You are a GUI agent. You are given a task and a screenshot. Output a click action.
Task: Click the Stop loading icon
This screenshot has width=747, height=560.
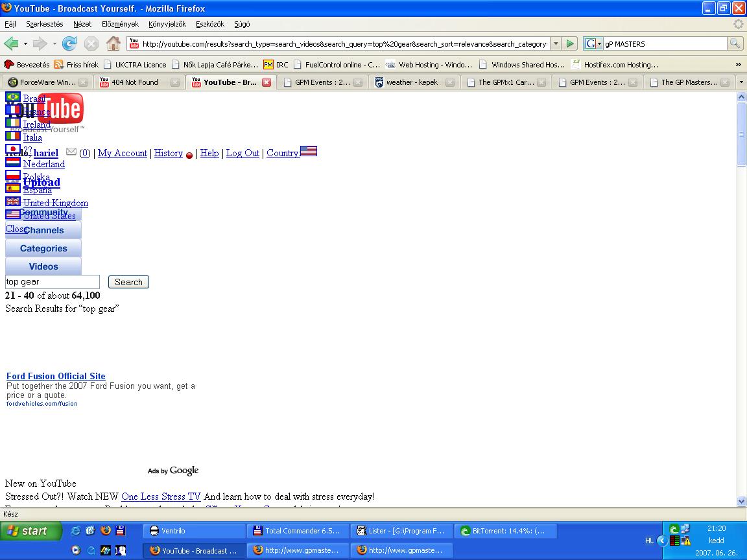[91, 44]
